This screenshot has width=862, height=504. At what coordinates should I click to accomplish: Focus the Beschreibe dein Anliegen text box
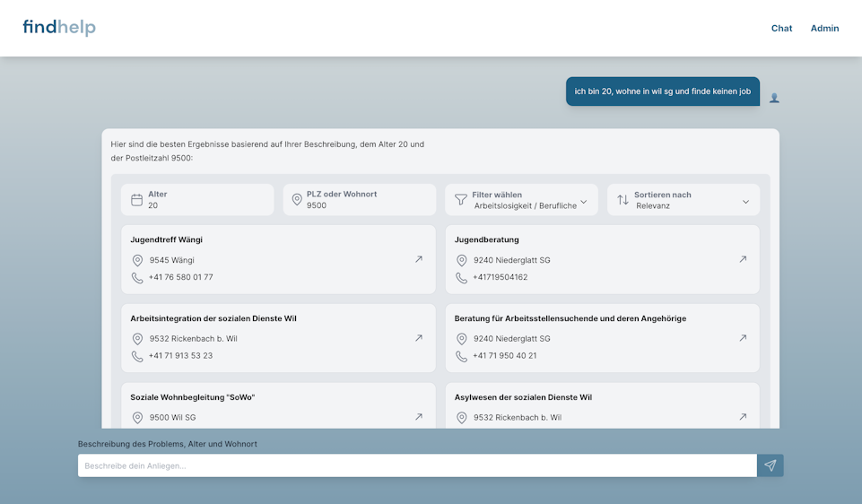click(x=417, y=465)
